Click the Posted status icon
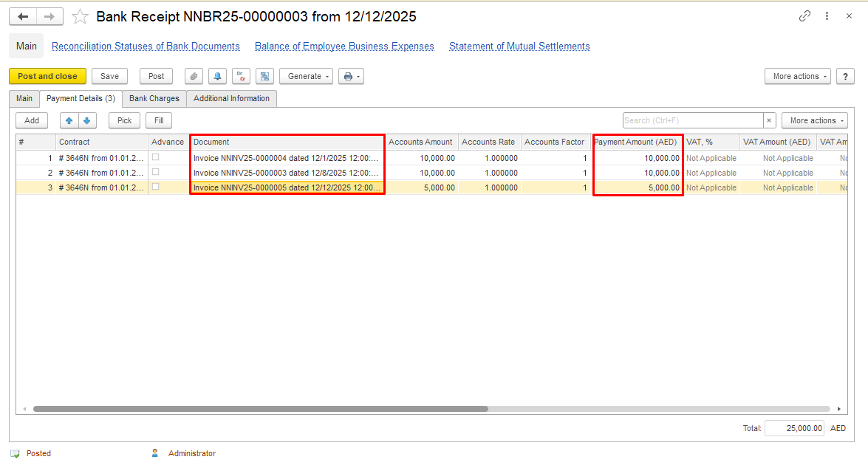This screenshot has width=868, height=468. pyautogui.click(x=15, y=454)
